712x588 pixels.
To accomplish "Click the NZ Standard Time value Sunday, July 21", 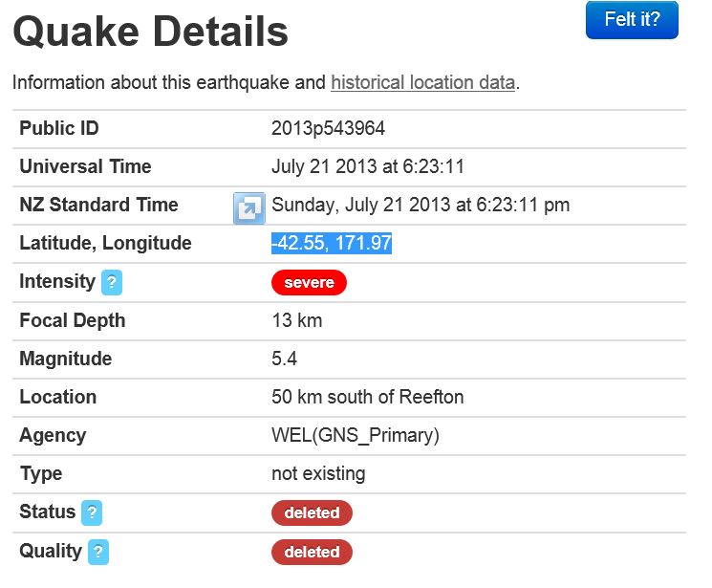I will (421, 205).
